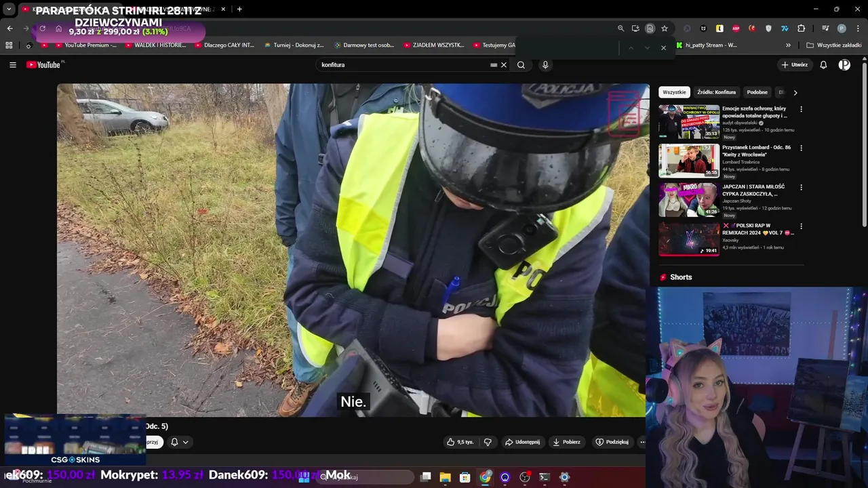
Task: Open the Turniej - Dokonuj z... bookmark
Action: (x=294, y=45)
